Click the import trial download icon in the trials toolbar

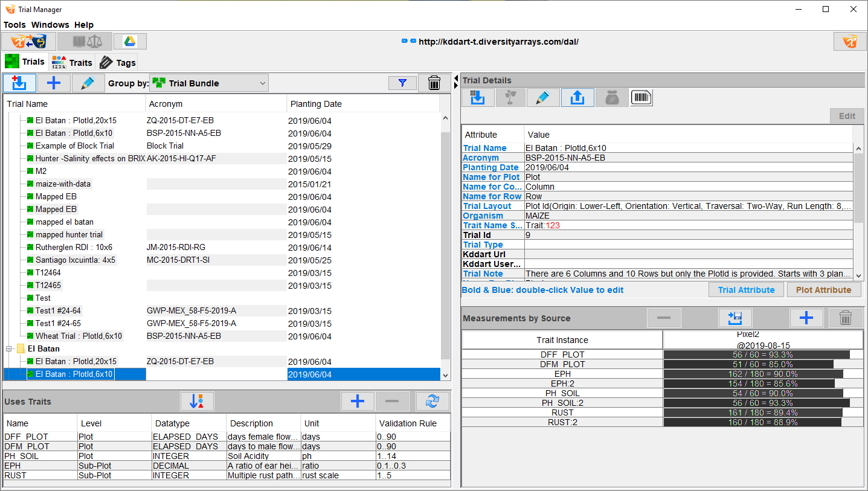click(19, 83)
